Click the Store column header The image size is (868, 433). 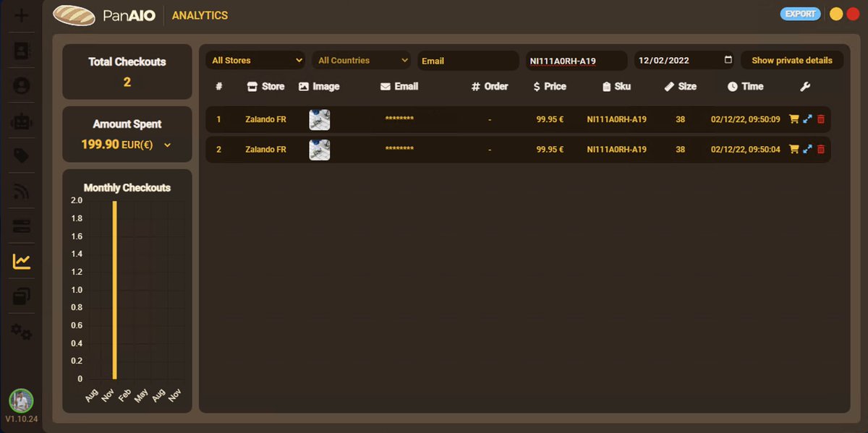[265, 87]
